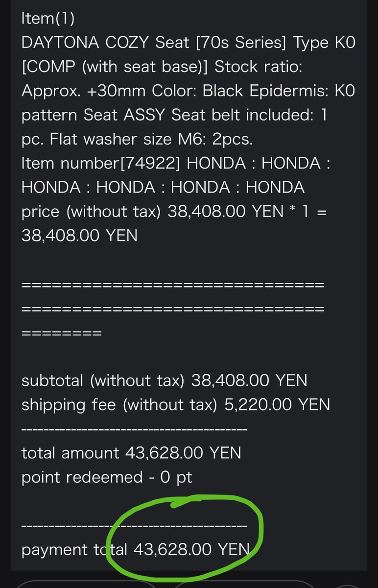The width and height of the screenshot is (378, 588).
Task: Tap the short equals-sign separator line
Action: [x=62, y=333]
